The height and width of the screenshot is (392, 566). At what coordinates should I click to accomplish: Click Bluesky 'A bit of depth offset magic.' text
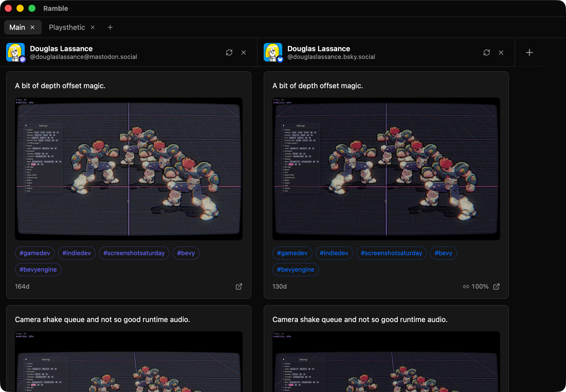(x=318, y=86)
